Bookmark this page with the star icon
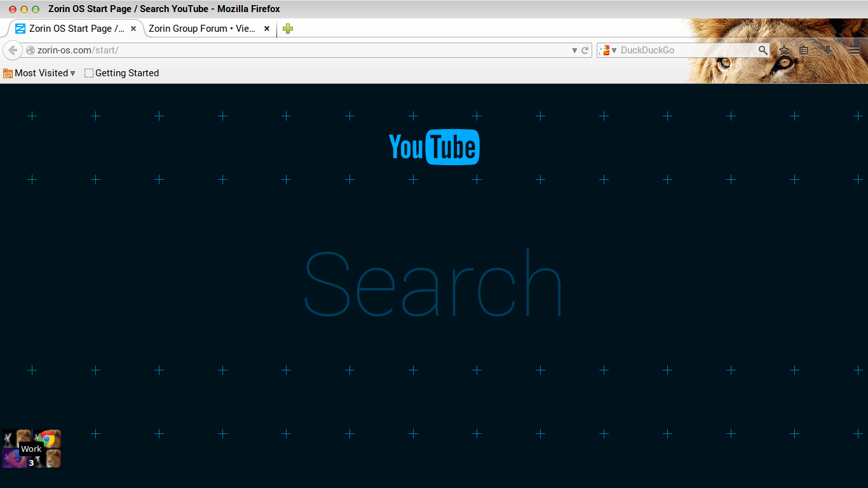Image resolution: width=868 pixels, height=488 pixels. [x=785, y=50]
